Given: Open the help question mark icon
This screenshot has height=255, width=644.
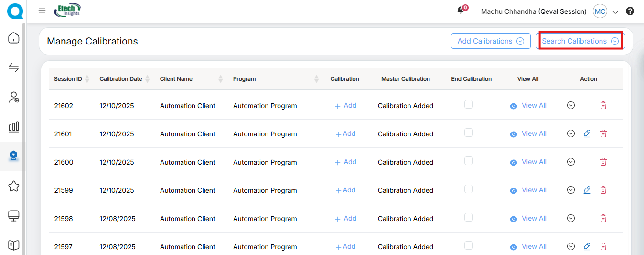Looking at the screenshot, I should (x=630, y=11).
